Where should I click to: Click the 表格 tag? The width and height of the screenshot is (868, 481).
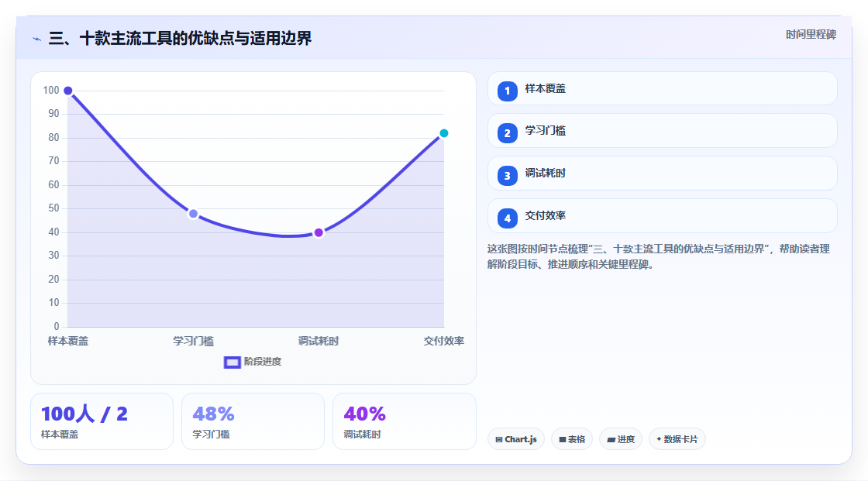pyautogui.click(x=572, y=439)
